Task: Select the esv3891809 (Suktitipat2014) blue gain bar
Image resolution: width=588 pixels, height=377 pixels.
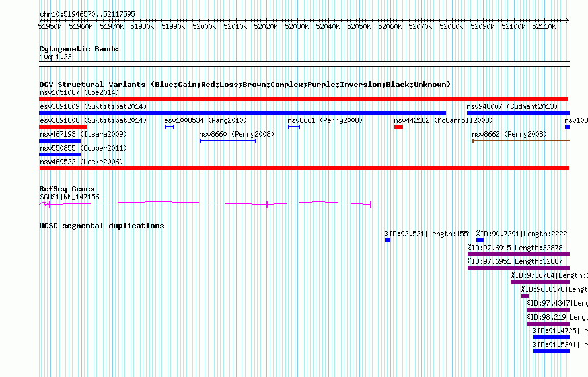Action: 242,113
